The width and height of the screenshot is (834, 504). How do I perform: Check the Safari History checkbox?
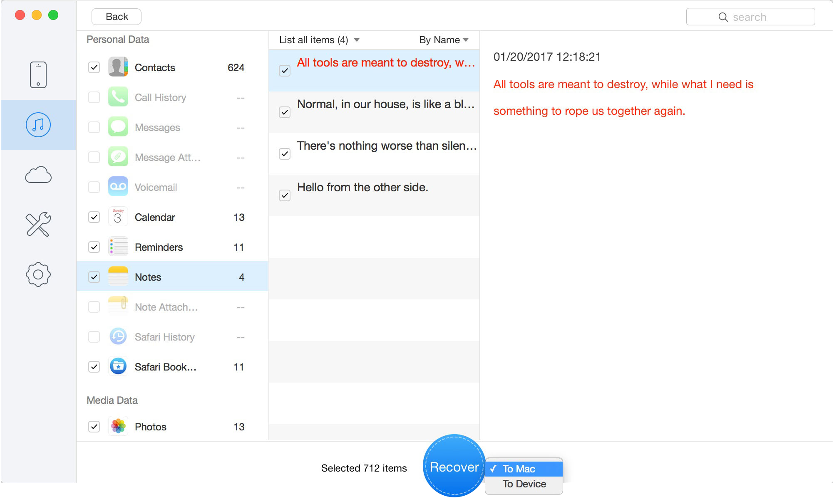[x=94, y=337]
